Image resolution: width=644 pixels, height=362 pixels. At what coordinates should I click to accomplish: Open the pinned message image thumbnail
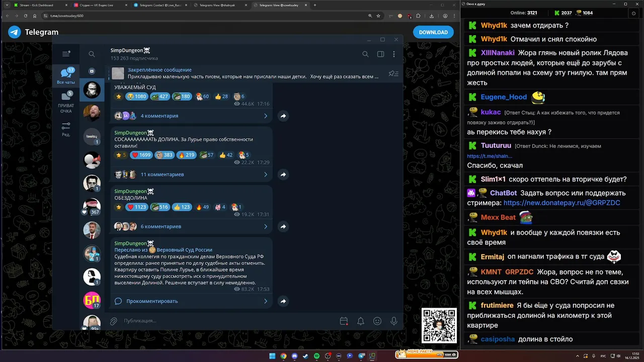[x=118, y=73]
